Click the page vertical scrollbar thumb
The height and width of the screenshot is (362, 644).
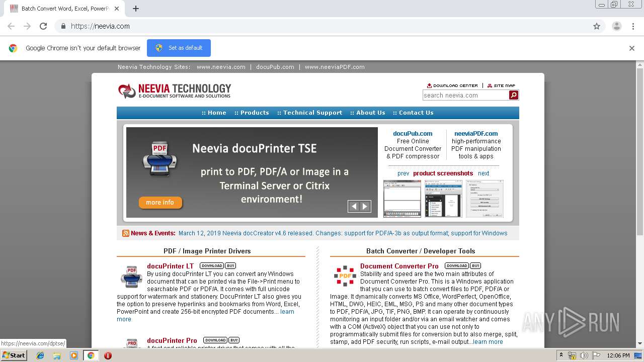(640, 152)
